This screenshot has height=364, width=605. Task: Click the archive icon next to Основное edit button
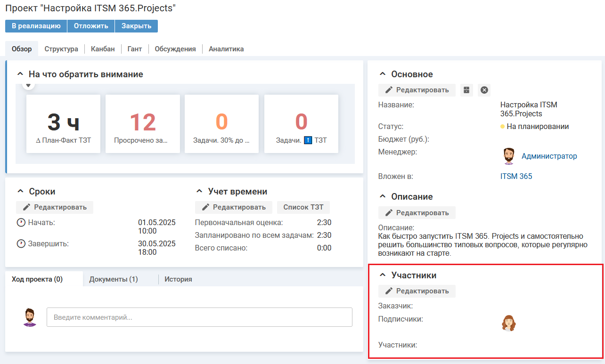point(466,90)
